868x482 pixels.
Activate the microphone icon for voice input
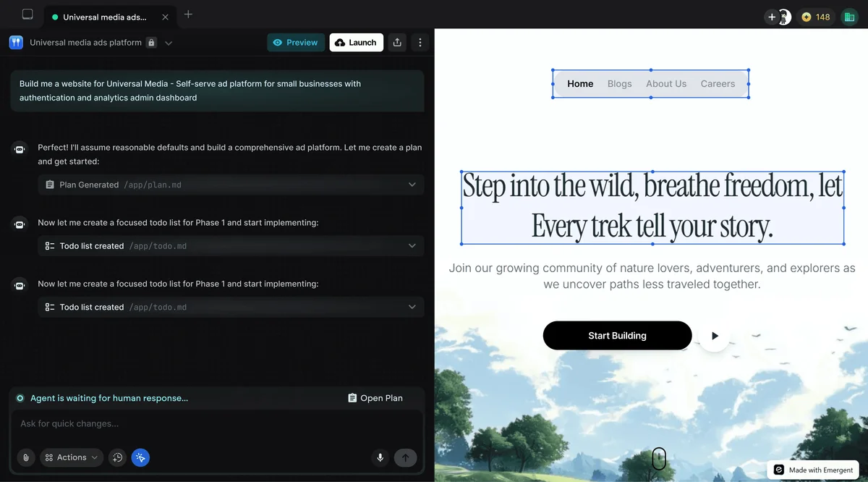(x=380, y=457)
